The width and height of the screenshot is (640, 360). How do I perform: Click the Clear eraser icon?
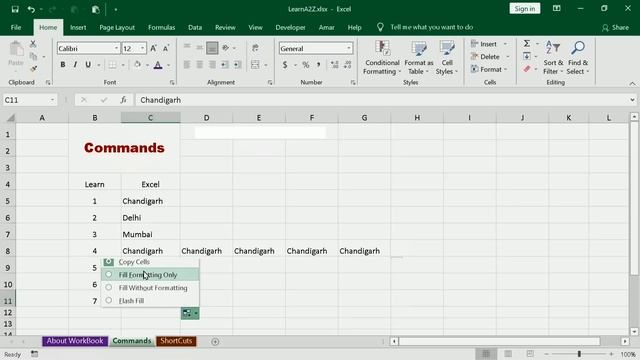click(527, 69)
